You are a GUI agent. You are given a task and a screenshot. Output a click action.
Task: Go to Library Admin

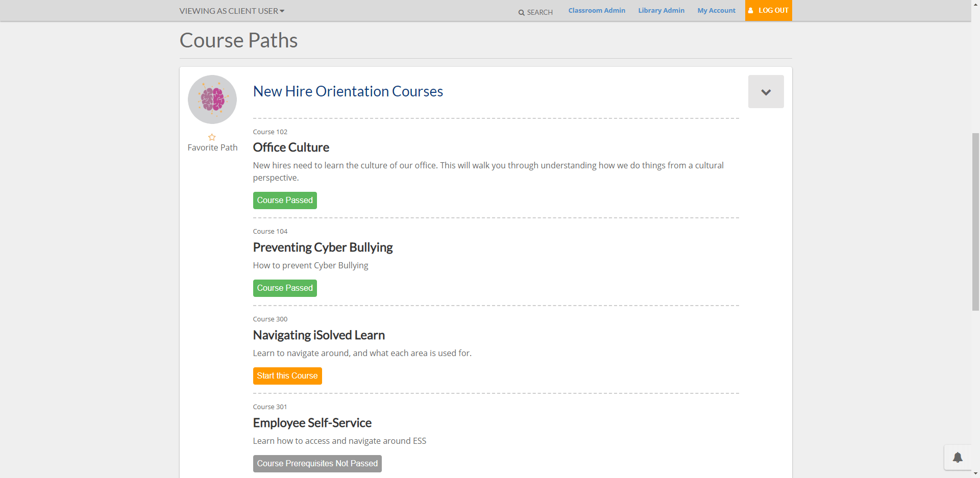[661, 10]
